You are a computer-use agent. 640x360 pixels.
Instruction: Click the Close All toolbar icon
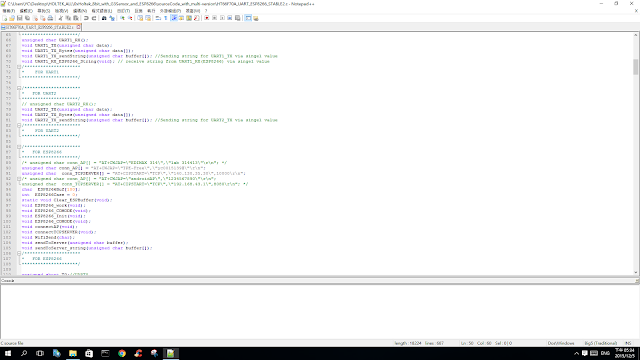click(42, 18)
